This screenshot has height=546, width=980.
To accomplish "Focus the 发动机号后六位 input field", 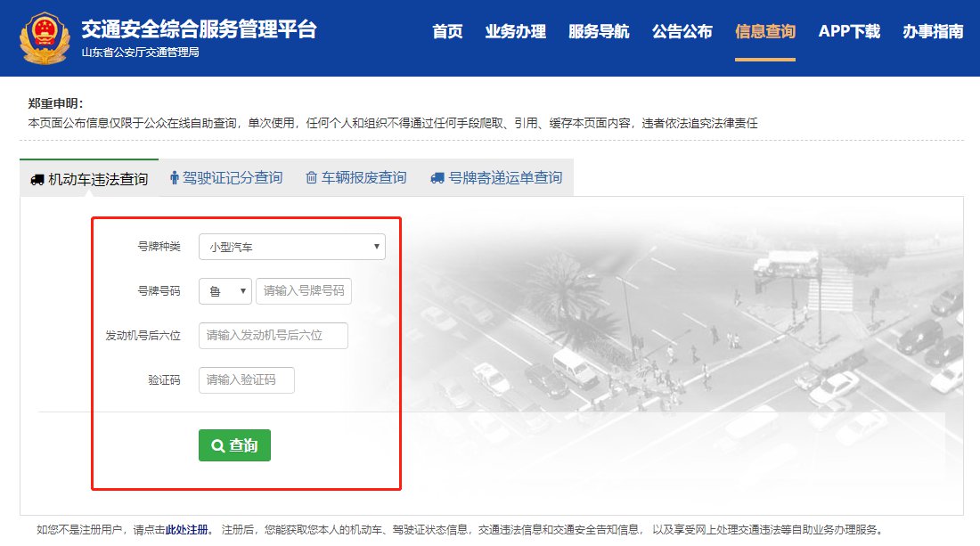I will [274, 336].
